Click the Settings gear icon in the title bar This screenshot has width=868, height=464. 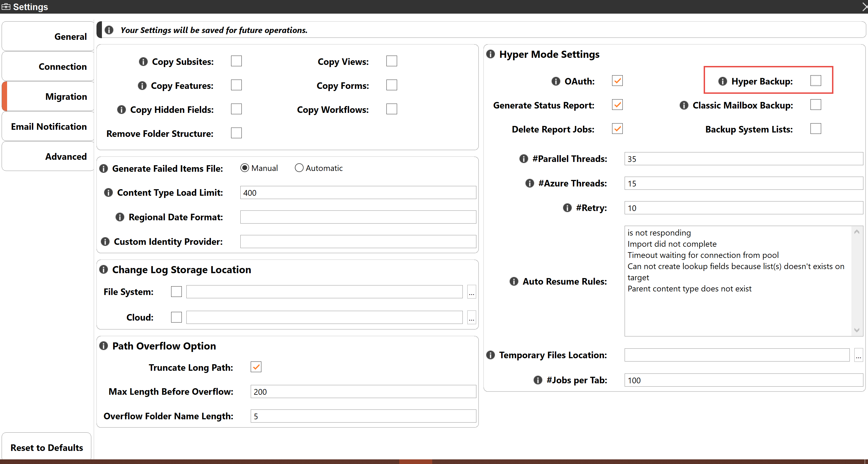click(x=6, y=6)
